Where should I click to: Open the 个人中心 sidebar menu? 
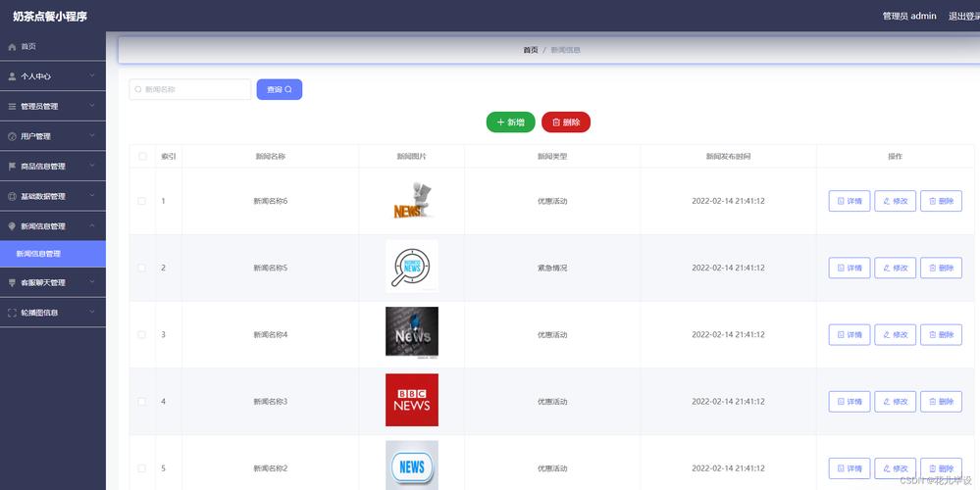(53, 76)
